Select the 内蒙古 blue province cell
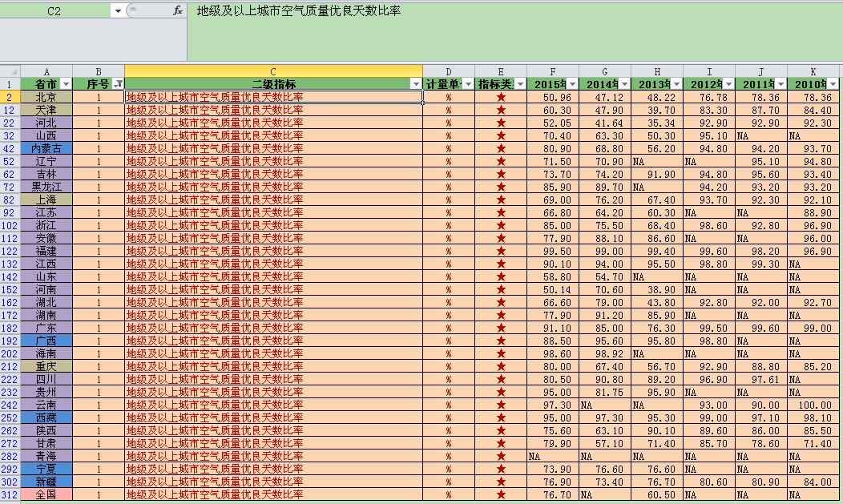This screenshot has width=843, height=504. coord(46,148)
